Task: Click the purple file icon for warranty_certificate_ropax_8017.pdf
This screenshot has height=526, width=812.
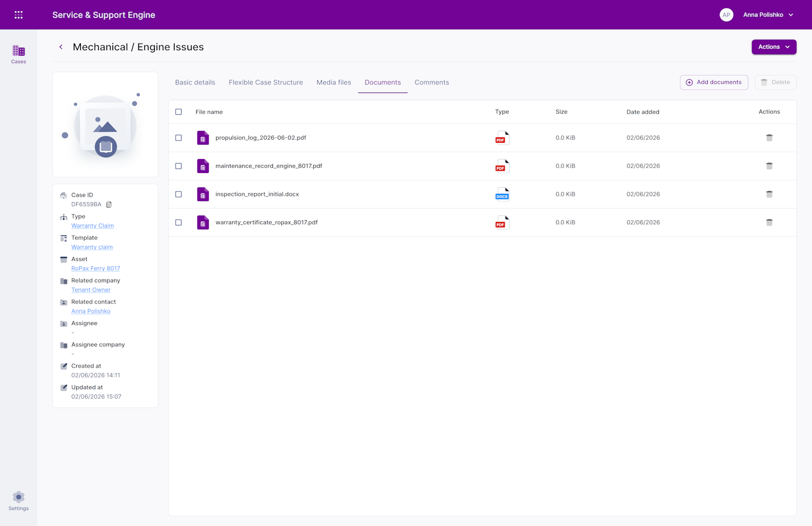Action: tap(203, 223)
